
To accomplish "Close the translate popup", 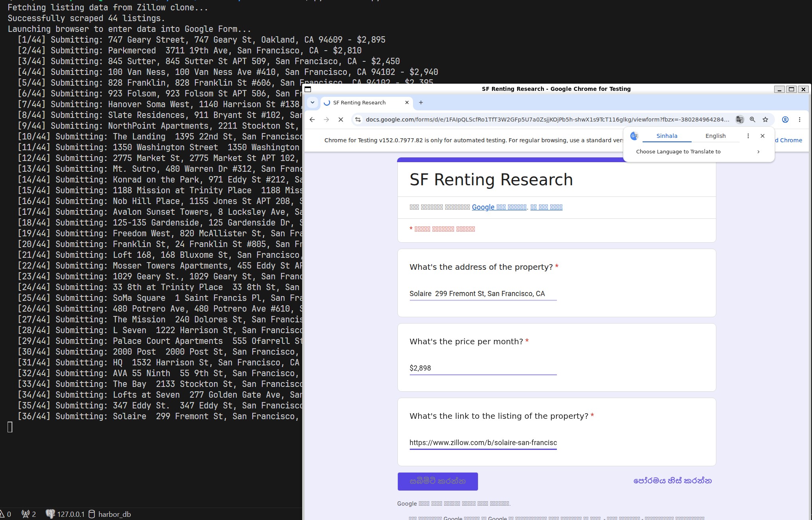I will click(x=763, y=136).
